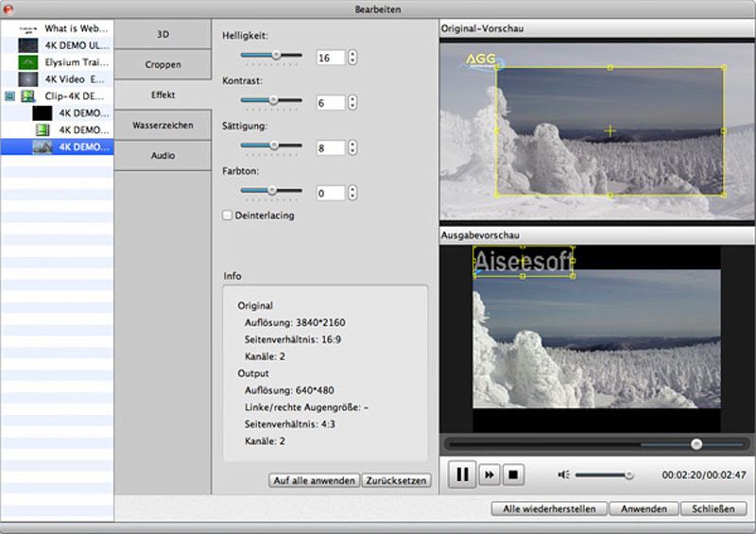Select the Aiseesoft watermark in output preview
Viewport: 756px width, 534px height.
click(x=523, y=261)
